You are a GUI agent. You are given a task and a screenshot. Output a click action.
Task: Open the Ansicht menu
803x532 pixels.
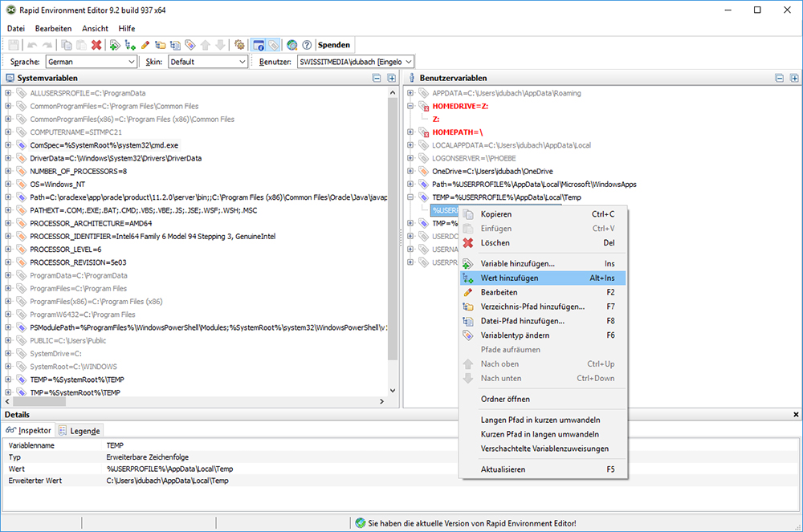click(x=96, y=29)
